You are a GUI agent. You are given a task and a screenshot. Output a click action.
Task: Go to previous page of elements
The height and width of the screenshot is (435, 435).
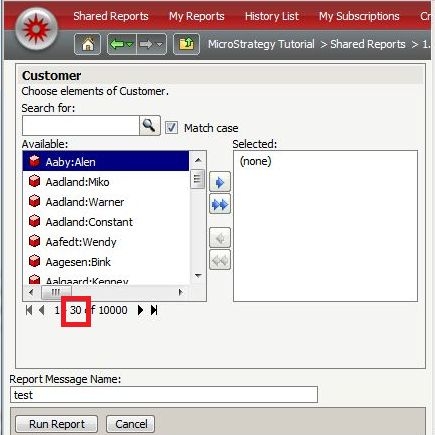click(42, 310)
